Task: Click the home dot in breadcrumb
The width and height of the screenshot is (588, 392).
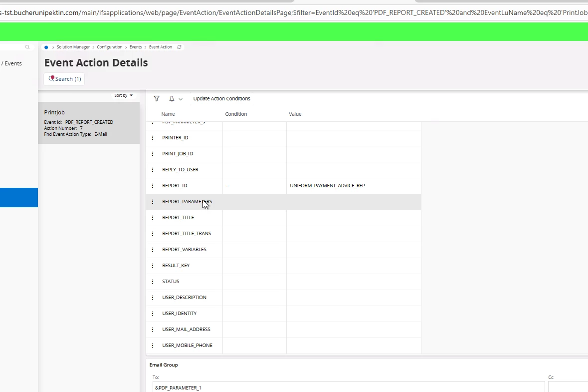Action: [46, 47]
